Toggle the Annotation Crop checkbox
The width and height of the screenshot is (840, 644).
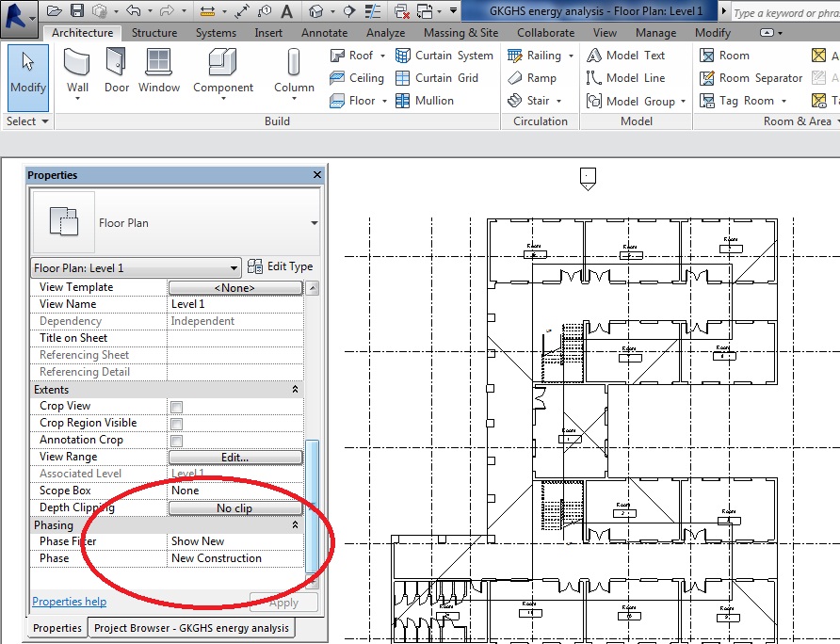[177, 441]
